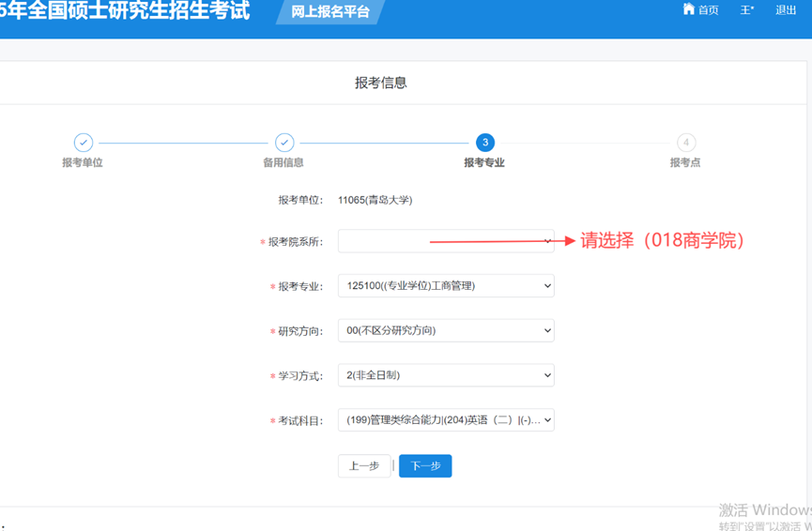Image resolution: width=812 pixels, height=531 pixels.
Task: Open the 报考专业 dropdown with 125100 工商管理
Action: pos(446,286)
